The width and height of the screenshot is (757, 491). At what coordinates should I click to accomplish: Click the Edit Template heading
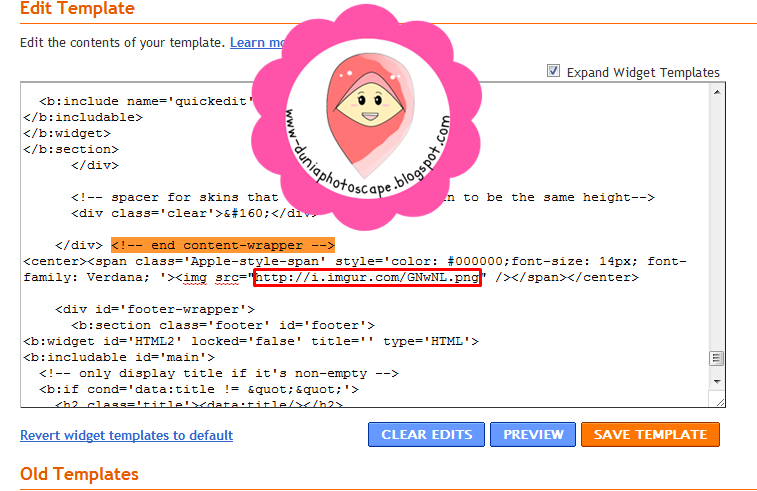point(77,8)
